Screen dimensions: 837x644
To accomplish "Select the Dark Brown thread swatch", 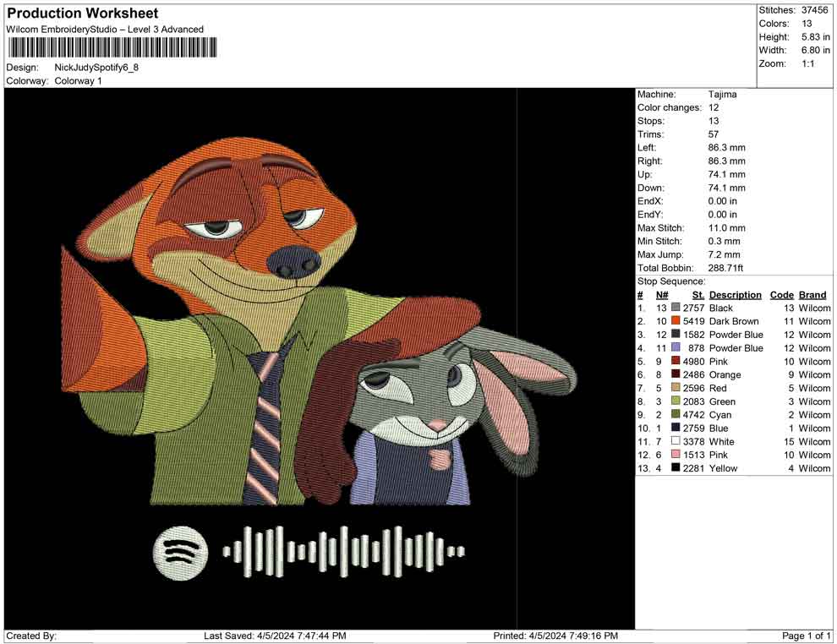I will 676,322.
